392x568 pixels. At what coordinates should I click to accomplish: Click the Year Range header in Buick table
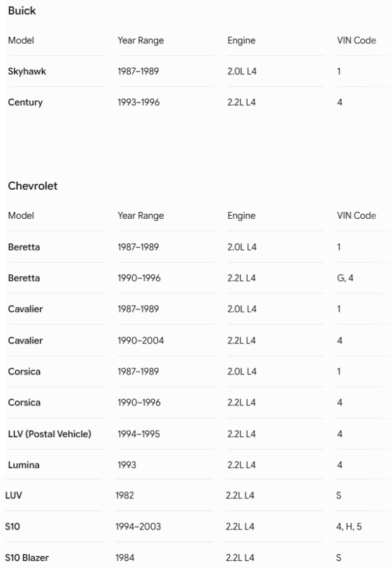140,40
